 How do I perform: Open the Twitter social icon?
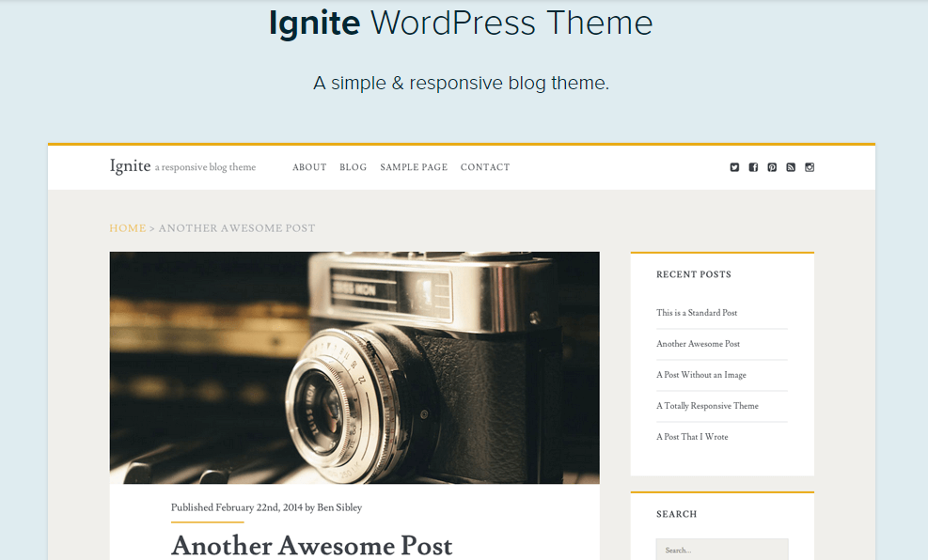point(734,167)
